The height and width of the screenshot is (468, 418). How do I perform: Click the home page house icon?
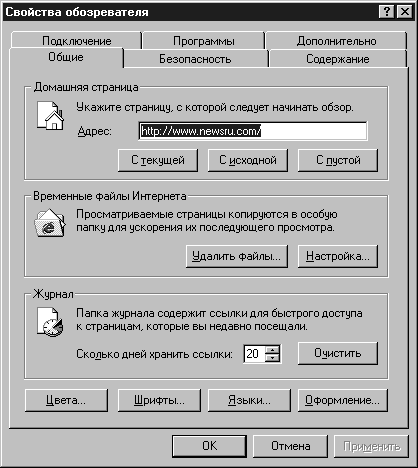click(x=50, y=115)
